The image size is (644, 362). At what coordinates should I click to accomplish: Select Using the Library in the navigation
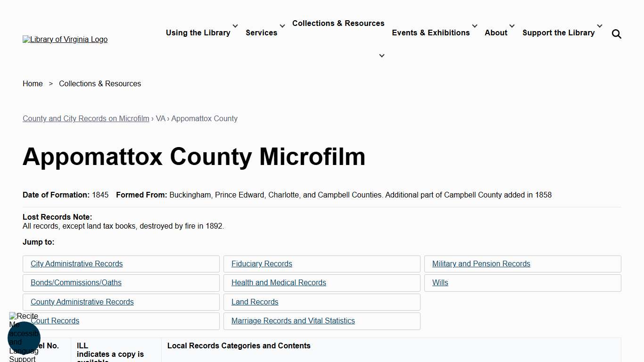[198, 33]
